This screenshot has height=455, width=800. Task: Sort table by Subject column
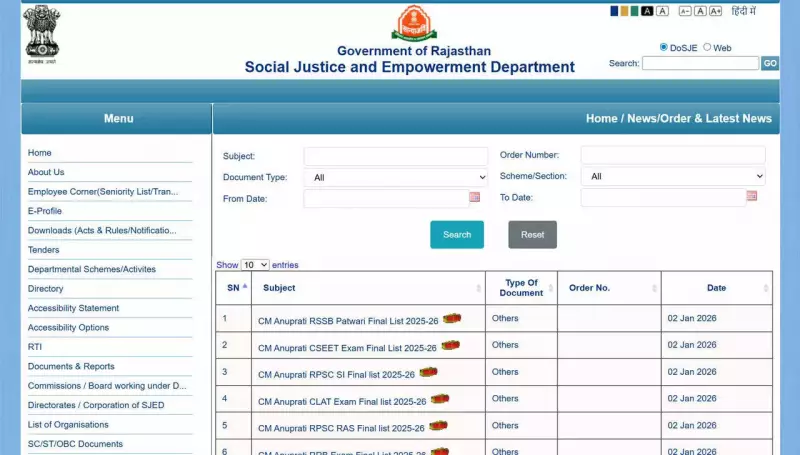[368, 288]
